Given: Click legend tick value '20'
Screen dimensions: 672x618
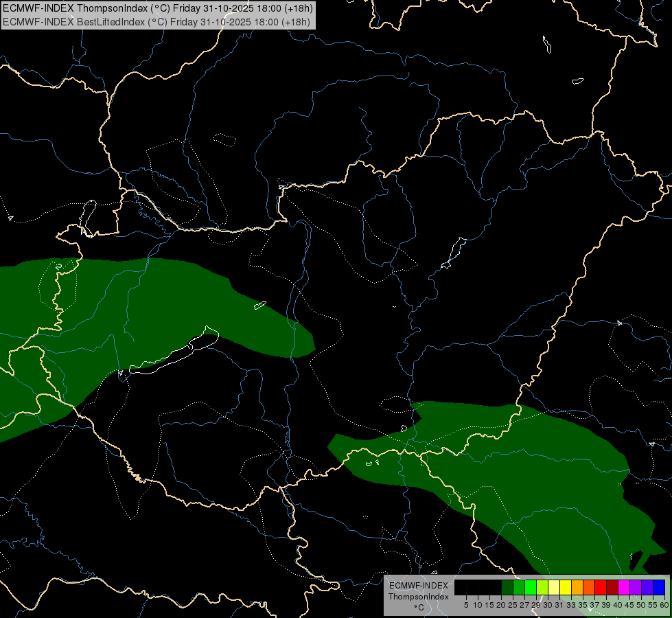Looking at the screenshot, I should pyautogui.click(x=502, y=605).
